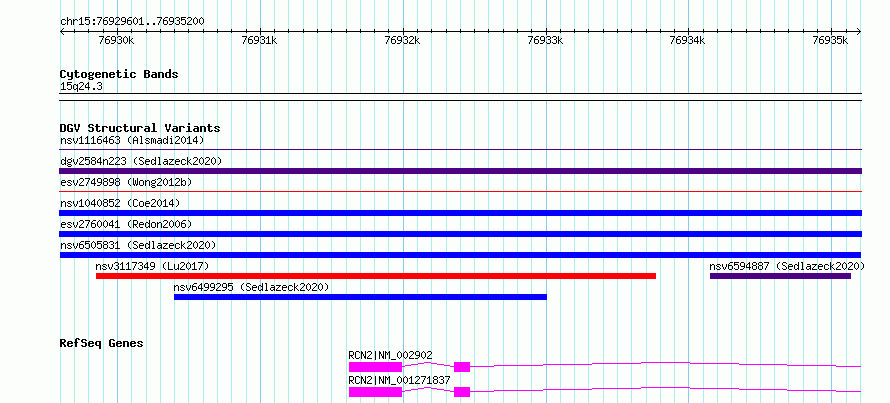
Task: Click the nsv6505831 (Sedlazeck2020) label
Action: 138,245
